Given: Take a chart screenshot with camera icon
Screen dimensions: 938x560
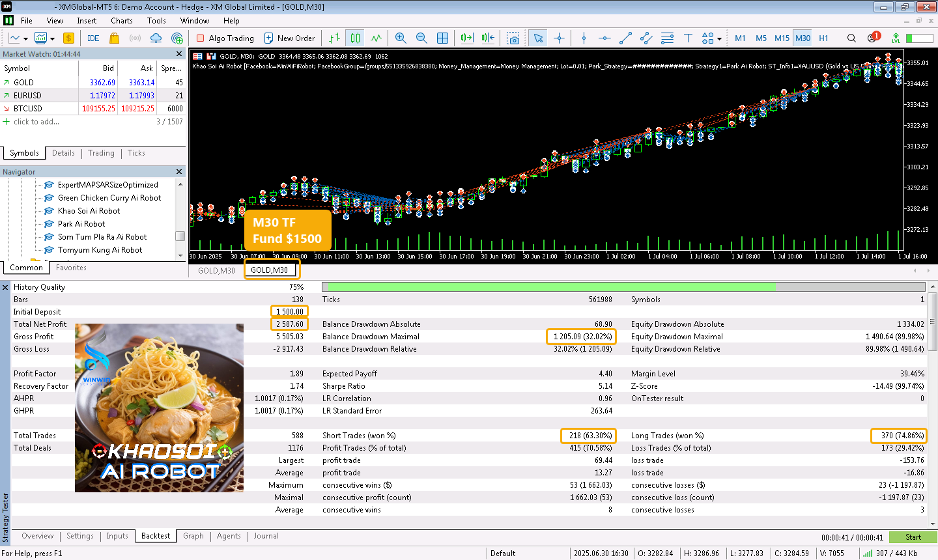Looking at the screenshot, I should 513,38.
